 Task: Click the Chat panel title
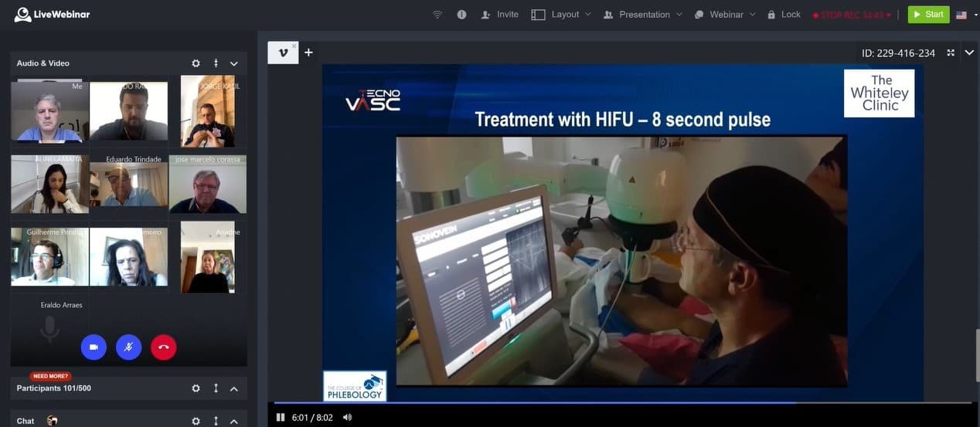tap(26, 421)
